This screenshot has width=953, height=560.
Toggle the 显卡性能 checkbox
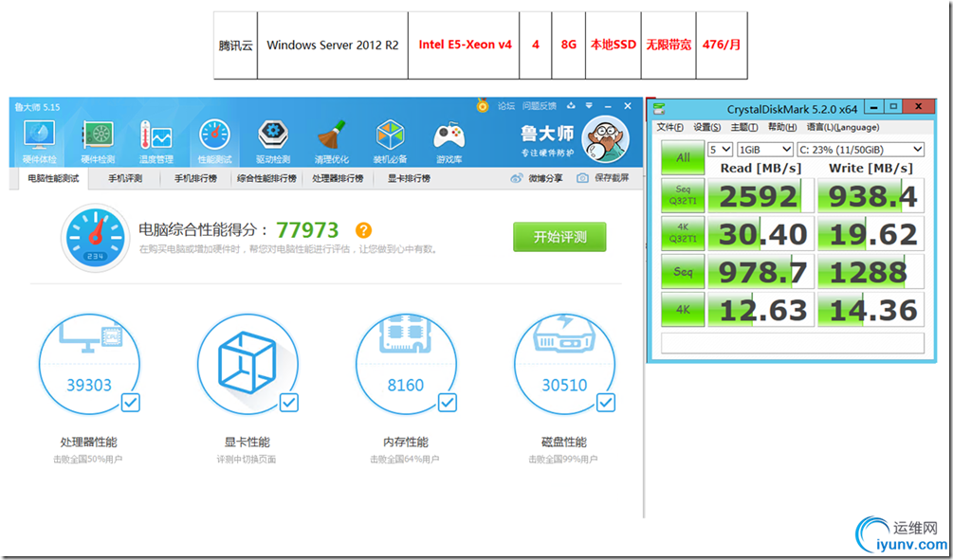coord(288,402)
